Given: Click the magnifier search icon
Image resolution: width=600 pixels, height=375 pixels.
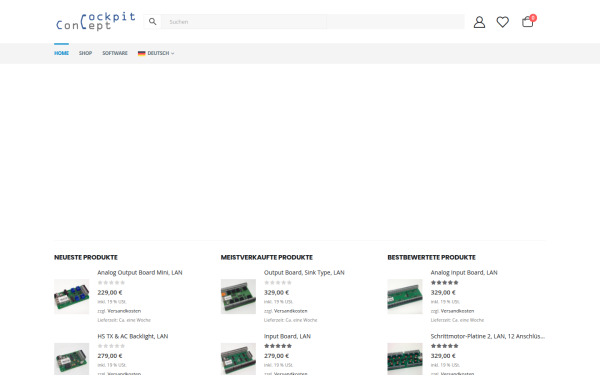Looking at the screenshot, I should [152, 21].
